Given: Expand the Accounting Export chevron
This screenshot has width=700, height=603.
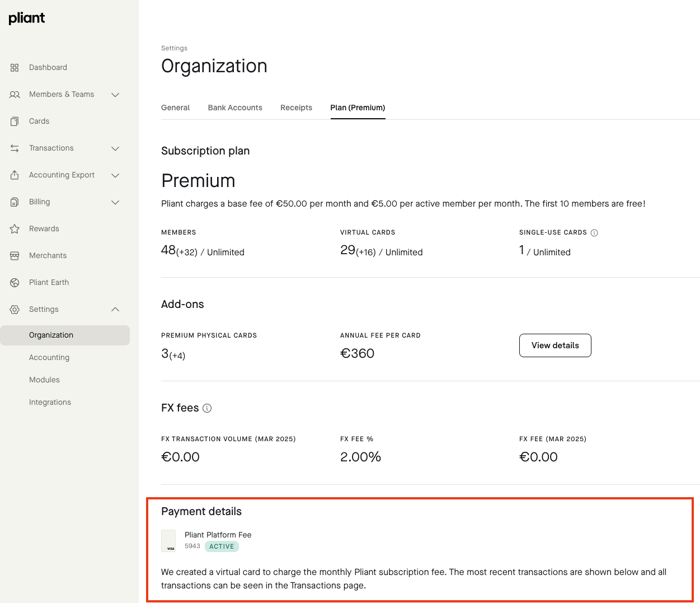Looking at the screenshot, I should 115,175.
